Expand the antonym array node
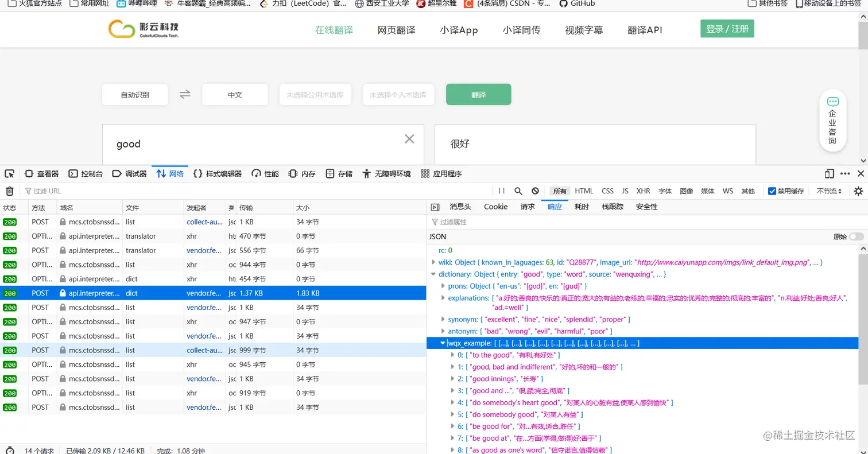Screen dimensions: 868x454 click(443, 331)
